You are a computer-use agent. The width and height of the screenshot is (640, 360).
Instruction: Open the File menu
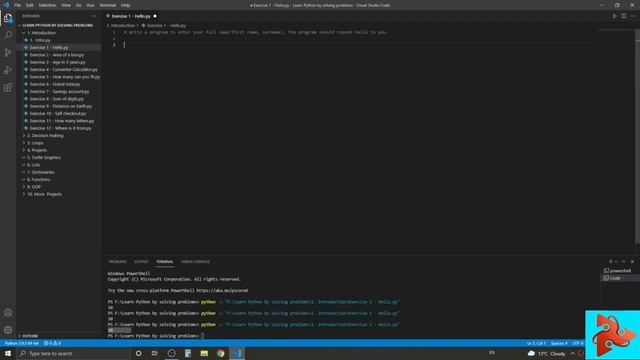pyautogui.click(x=18, y=5)
